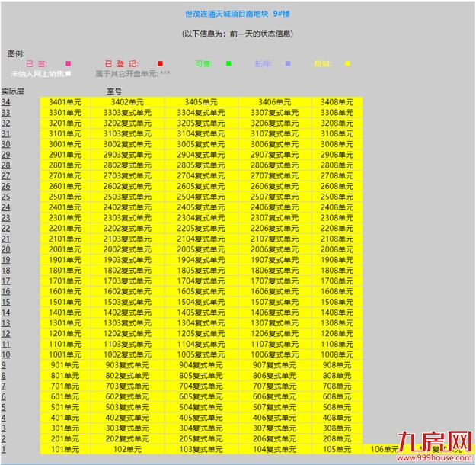Select unit 3008单元 cell
Viewport: 476px width, 465px height.
[337, 144]
